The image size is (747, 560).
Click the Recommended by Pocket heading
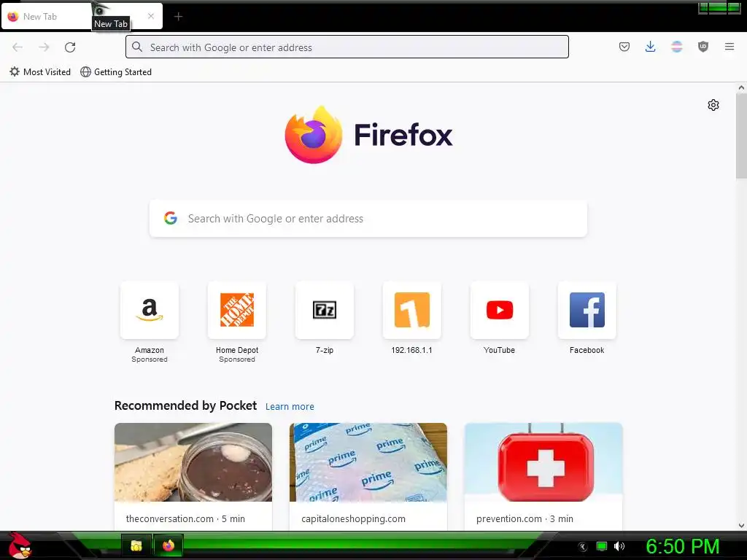(185, 405)
